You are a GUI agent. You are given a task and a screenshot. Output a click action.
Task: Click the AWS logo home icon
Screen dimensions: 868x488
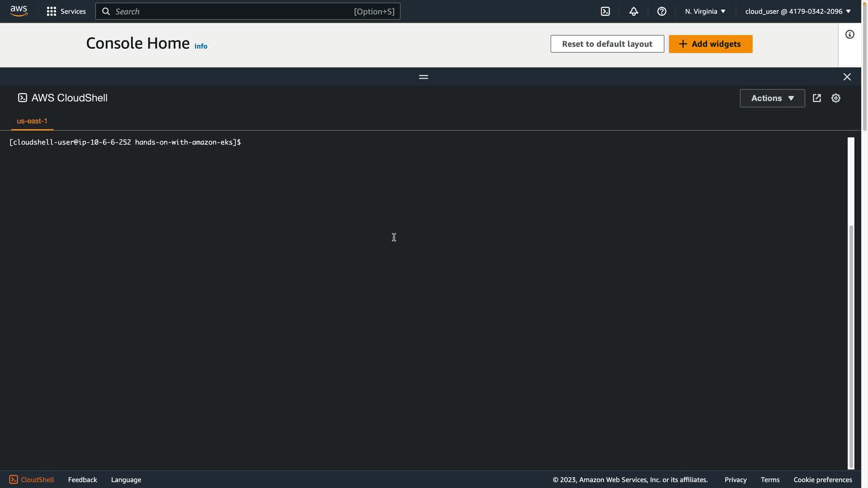[19, 11]
